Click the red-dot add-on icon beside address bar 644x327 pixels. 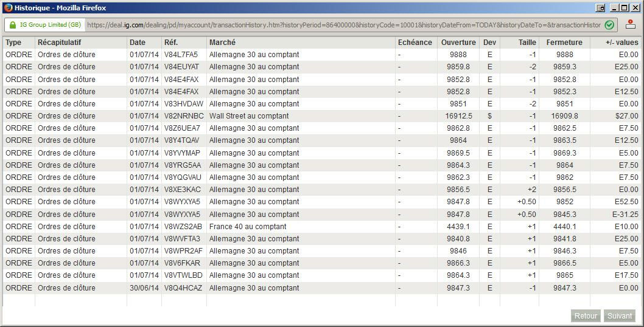[631, 25]
